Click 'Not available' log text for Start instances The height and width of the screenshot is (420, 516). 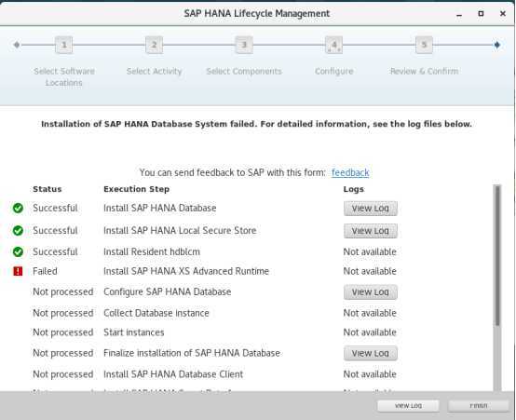point(370,332)
